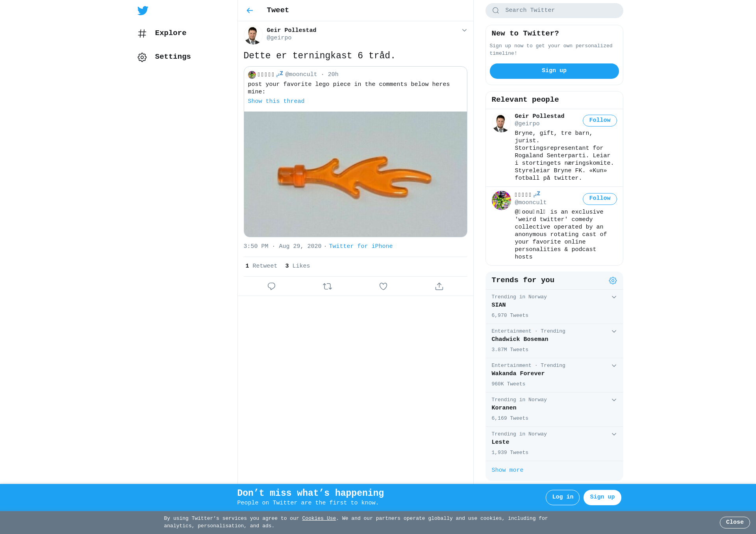756x534 pixels.
Task: Close the cookies notice bar
Action: pos(735,523)
